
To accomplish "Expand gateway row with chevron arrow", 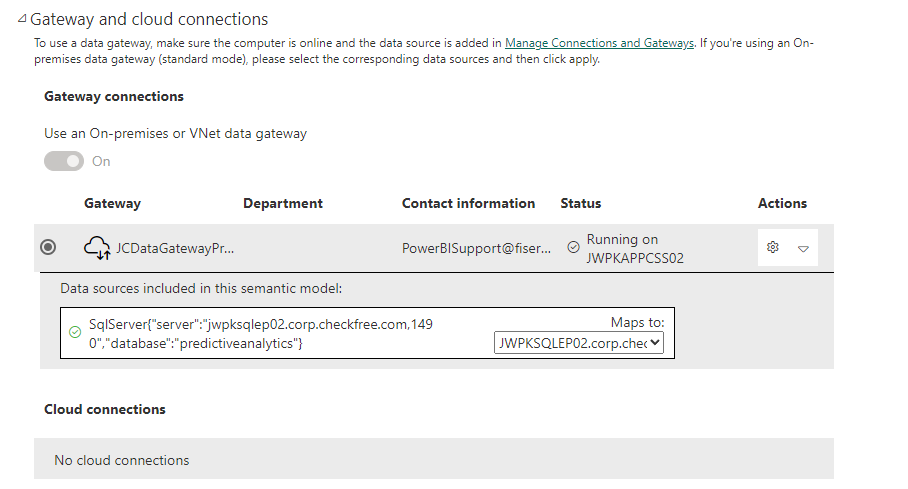I will click(803, 249).
